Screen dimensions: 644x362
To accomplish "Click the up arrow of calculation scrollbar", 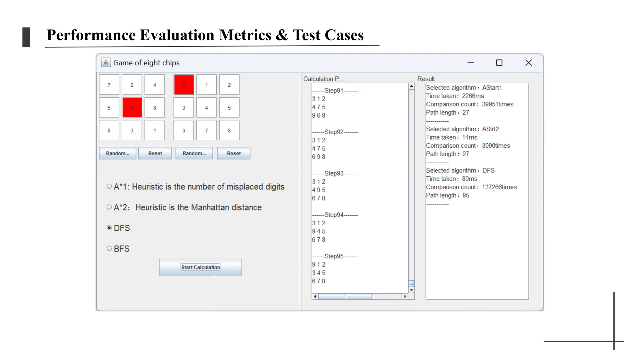I will pyautogui.click(x=411, y=86).
